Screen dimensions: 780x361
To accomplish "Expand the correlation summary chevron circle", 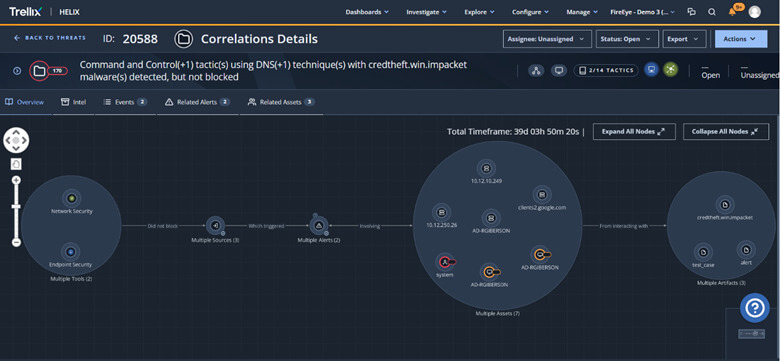I will [x=17, y=71].
